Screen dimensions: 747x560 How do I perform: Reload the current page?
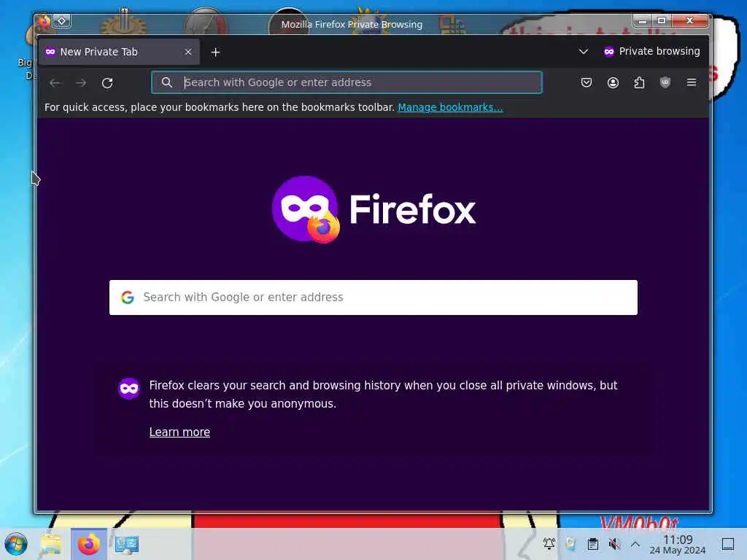[x=107, y=83]
